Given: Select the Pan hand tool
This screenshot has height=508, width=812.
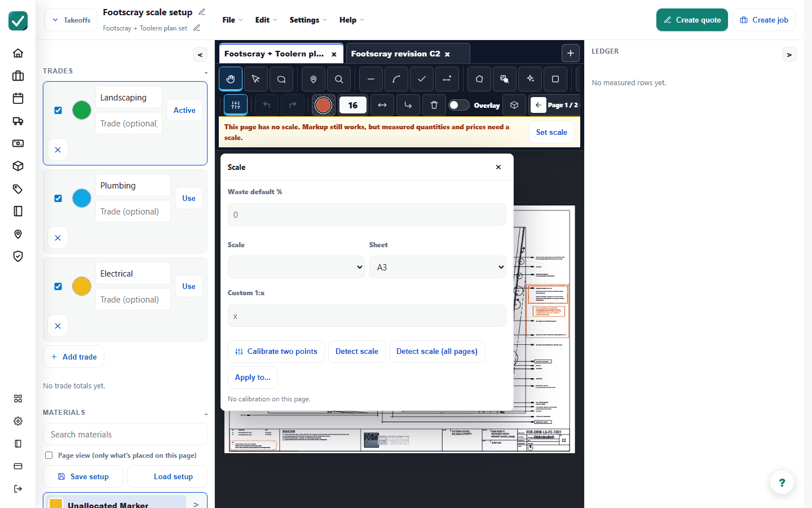Looking at the screenshot, I should point(231,79).
